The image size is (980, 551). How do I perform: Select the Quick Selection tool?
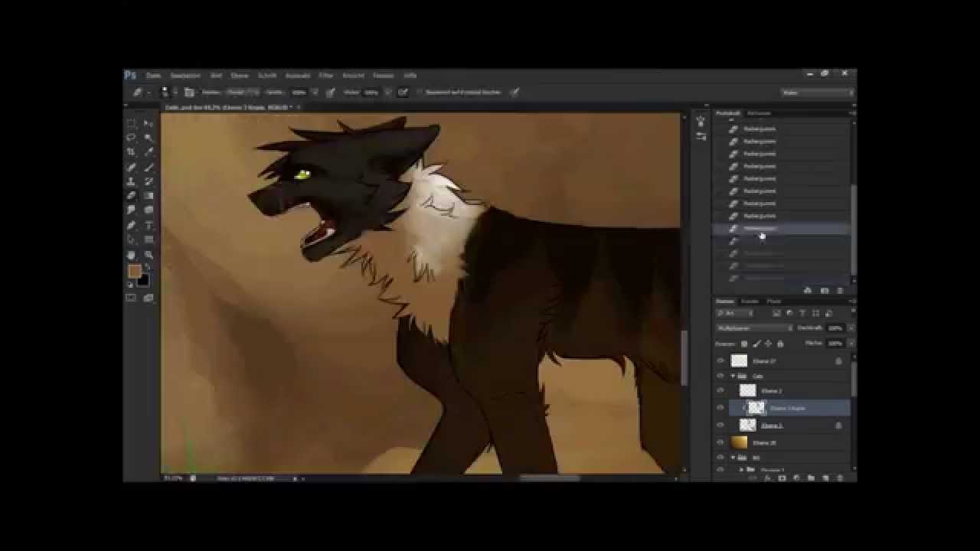click(x=149, y=138)
